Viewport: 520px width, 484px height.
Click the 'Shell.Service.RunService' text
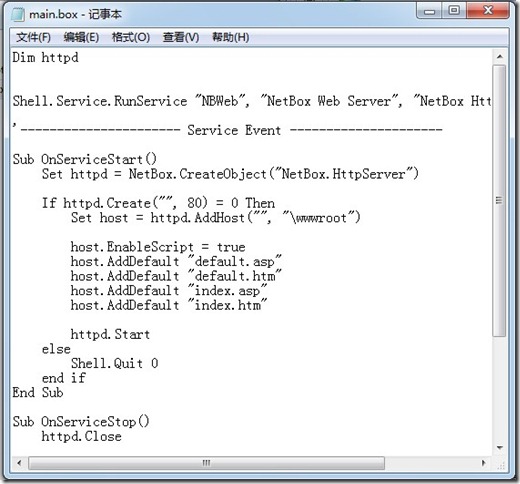tap(100, 101)
